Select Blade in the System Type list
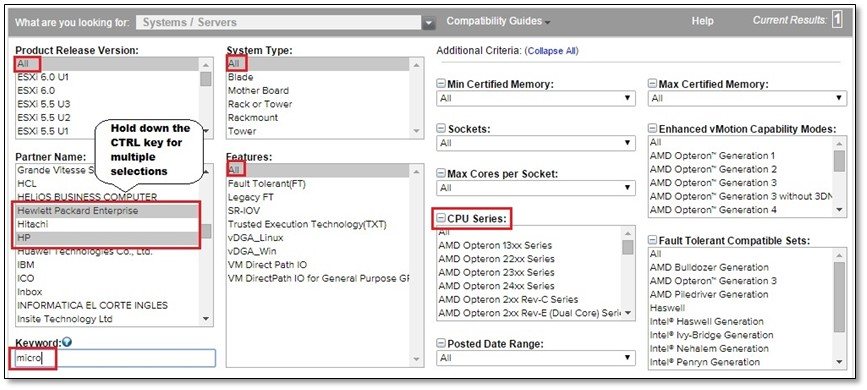 point(318,77)
